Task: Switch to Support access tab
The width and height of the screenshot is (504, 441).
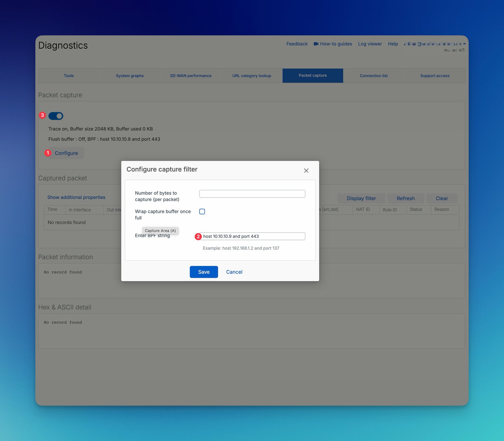Action: click(435, 76)
